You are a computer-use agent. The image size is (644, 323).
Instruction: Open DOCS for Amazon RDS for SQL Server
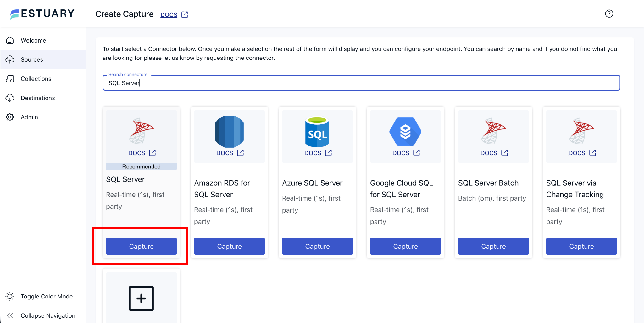[225, 153]
